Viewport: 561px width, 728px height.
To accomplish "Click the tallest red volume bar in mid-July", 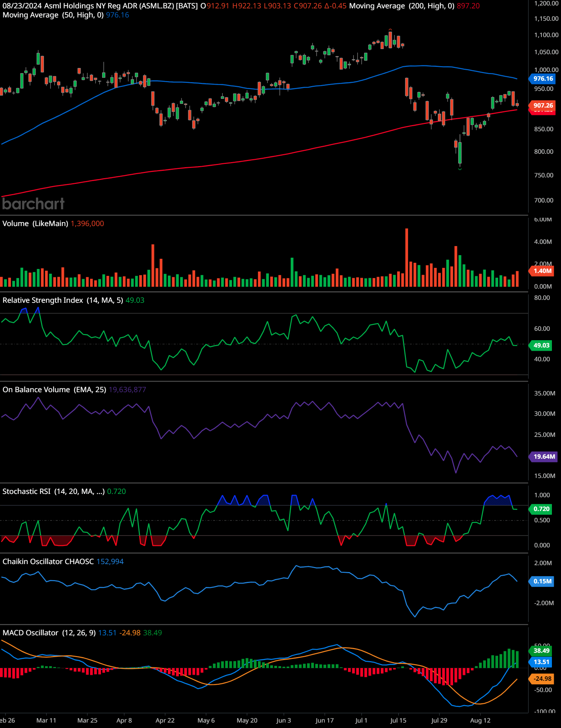I will [407, 257].
